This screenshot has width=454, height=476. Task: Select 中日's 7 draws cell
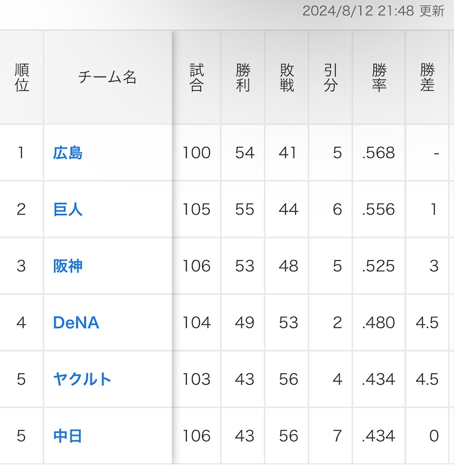pos(330,436)
